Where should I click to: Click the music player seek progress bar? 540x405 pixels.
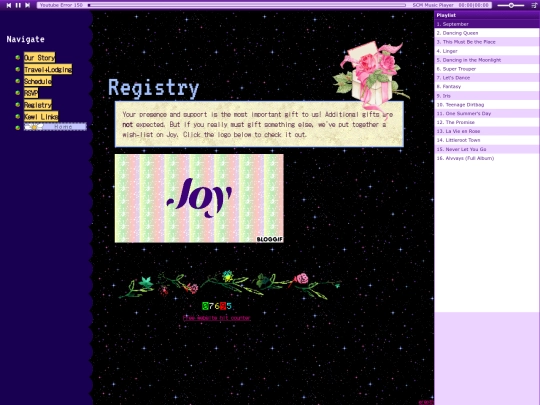tap(247, 5)
